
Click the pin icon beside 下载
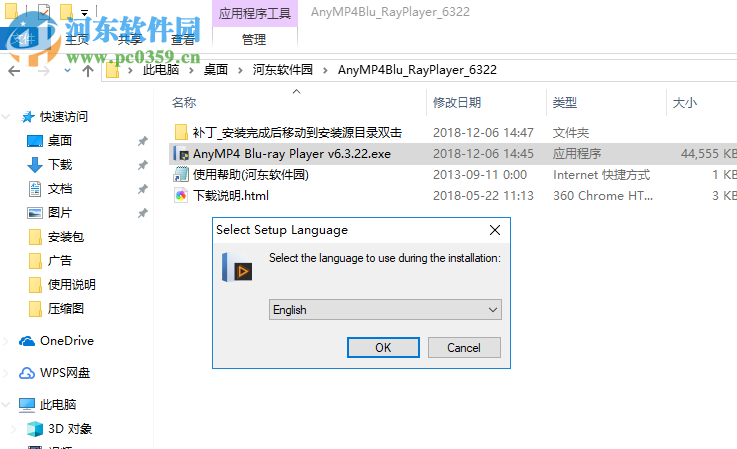142,165
